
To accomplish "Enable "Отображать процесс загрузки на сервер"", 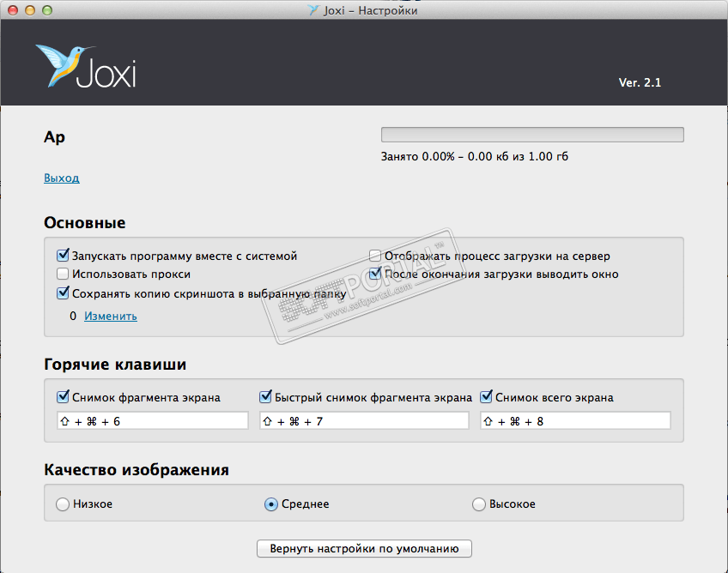I will pos(374,256).
